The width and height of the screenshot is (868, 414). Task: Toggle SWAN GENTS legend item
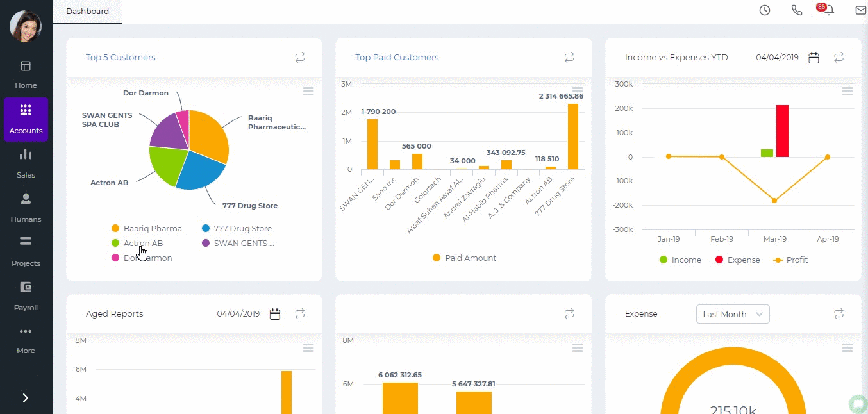pyautogui.click(x=238, y=243)
